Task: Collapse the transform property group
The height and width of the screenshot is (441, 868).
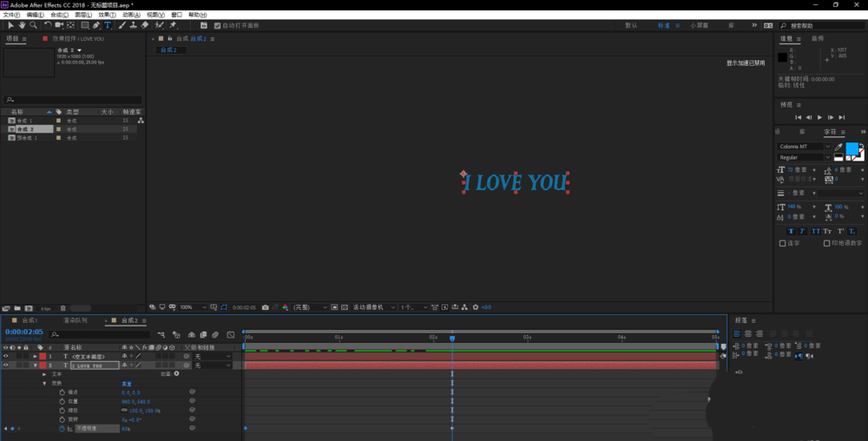Action: (45, 384)
